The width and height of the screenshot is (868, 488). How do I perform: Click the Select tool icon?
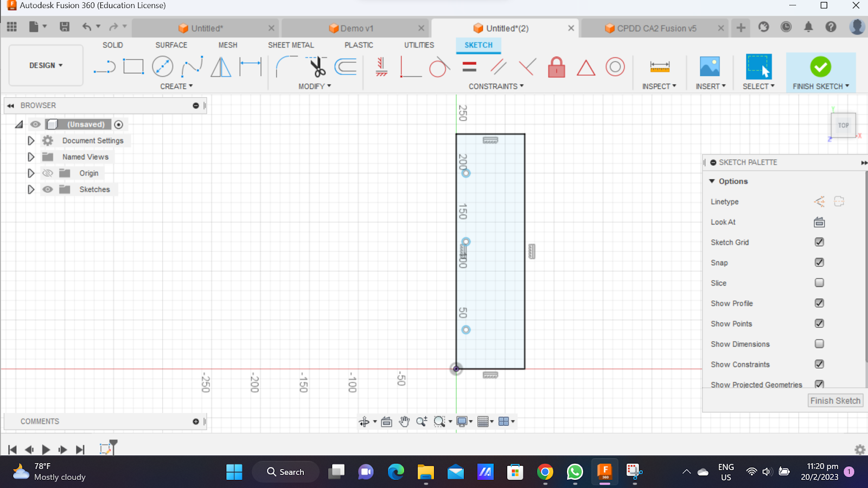tap(758, 67)
